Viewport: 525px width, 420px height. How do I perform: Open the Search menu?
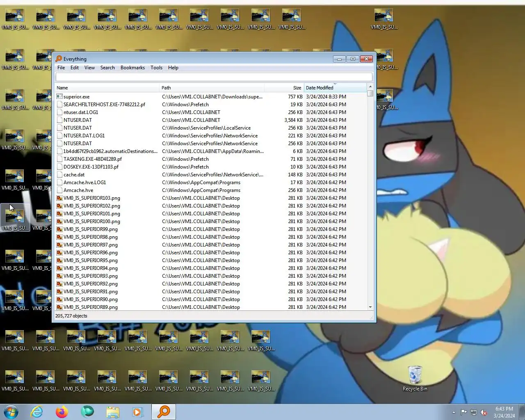pyautogui.click(x=107, y=68)
